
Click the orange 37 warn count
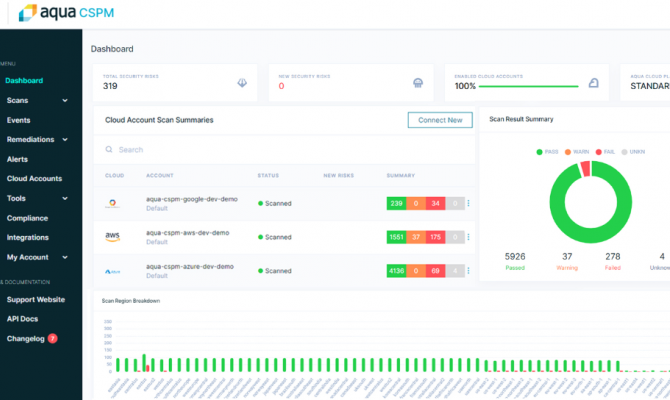416,237
